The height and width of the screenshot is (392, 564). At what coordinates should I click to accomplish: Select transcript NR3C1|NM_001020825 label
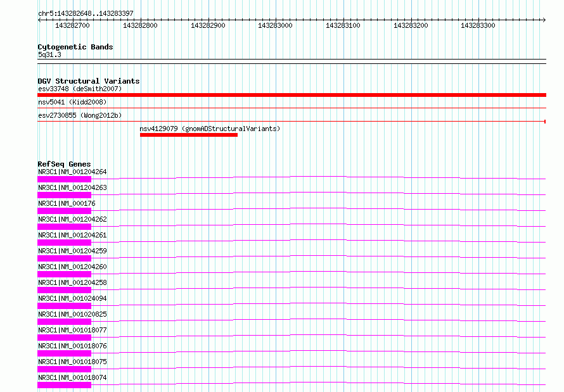click(72, 314)
